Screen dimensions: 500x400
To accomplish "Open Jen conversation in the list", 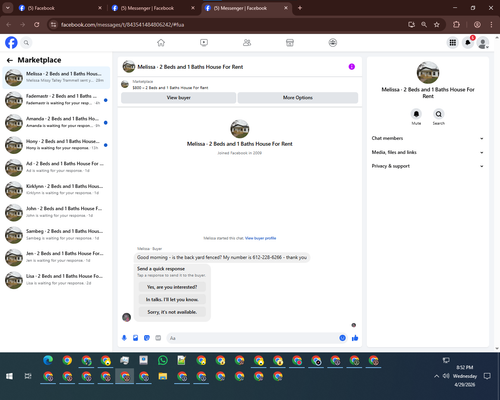I will tap(56, 257).
